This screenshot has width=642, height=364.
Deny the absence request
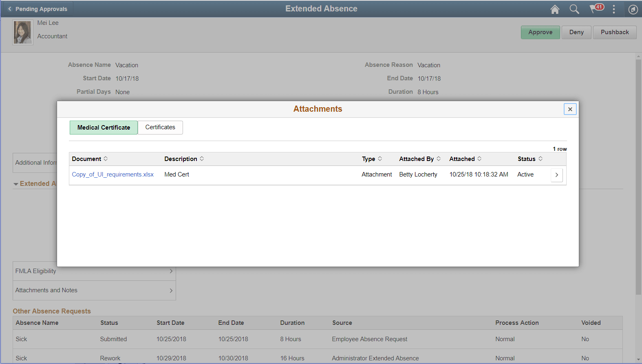(576, 32)
